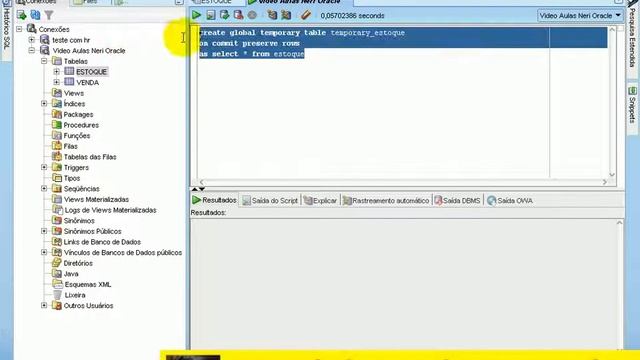Click the Explain Plan toolbar icon

272,15
